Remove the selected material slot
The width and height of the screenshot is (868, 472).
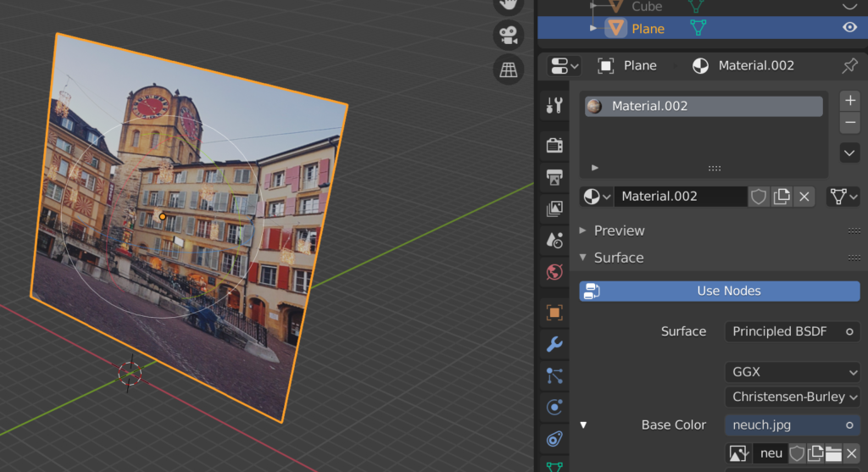click(x=849, y=123)
